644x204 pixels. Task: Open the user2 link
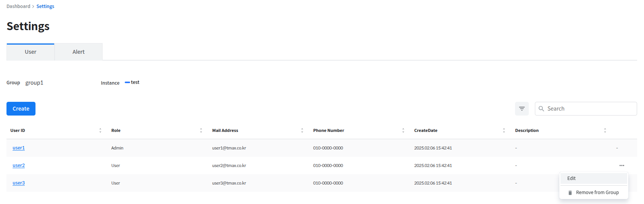tap(19, 165)
